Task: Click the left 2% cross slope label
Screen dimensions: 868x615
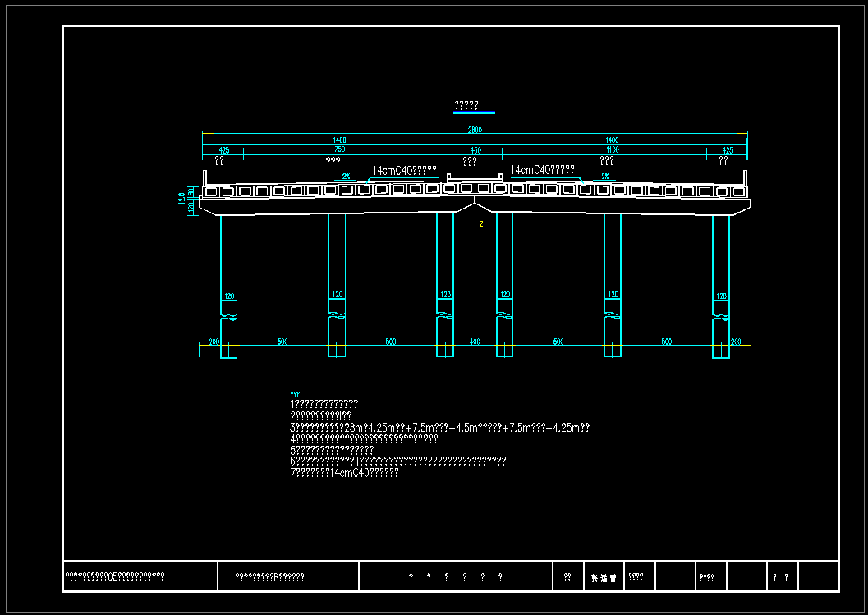Action: tap(347, 177)
